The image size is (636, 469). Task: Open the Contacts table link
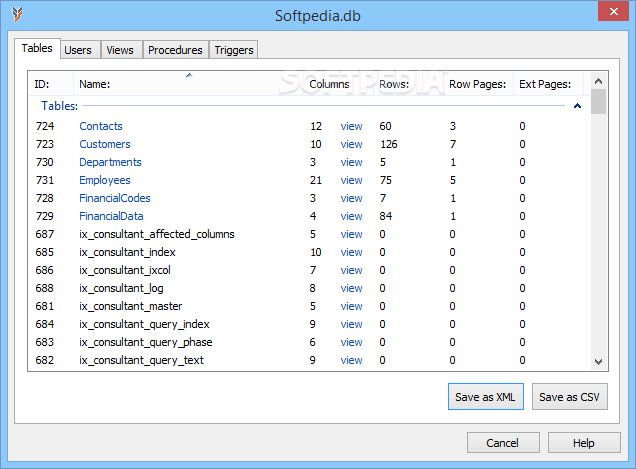click(101, 126)
